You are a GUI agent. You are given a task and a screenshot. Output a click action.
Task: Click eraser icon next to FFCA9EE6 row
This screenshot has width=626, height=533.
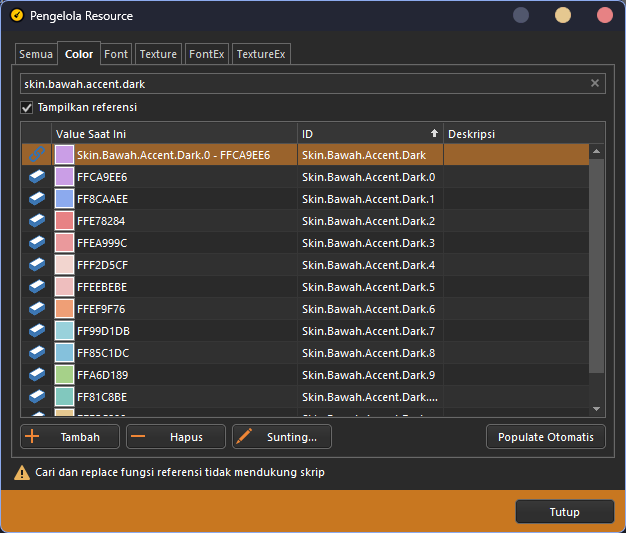(x=36, y=177)
